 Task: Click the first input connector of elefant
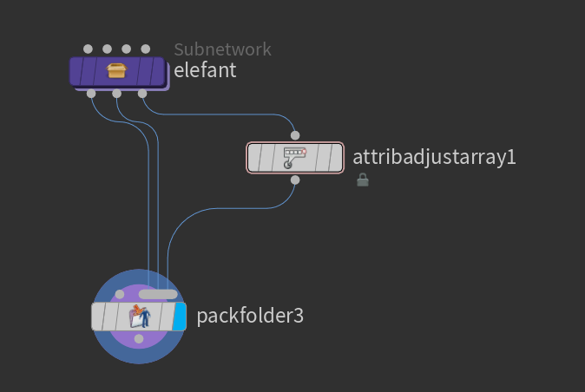pos(88,49)
